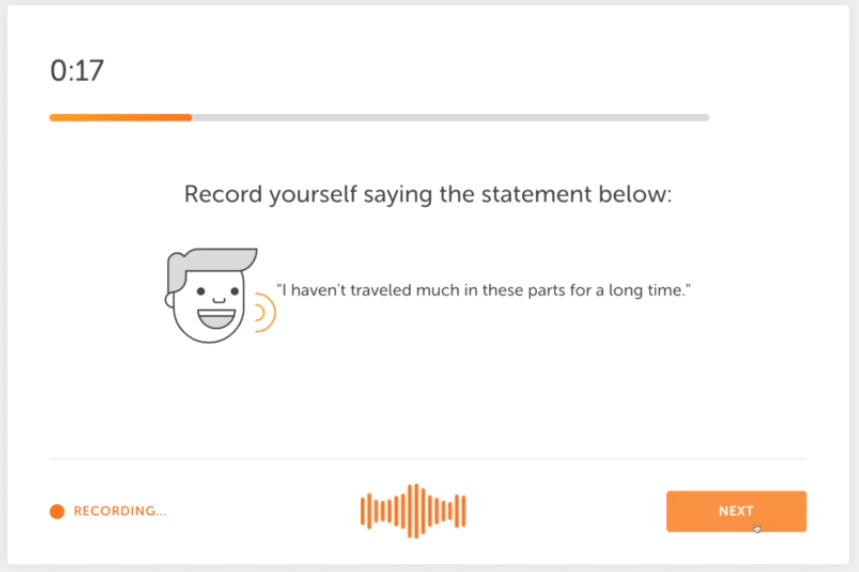Image resolution: width=859 pixels, height=572 pixels.
Task: Click the smiling face illustration
Action: tap(211, 296)
